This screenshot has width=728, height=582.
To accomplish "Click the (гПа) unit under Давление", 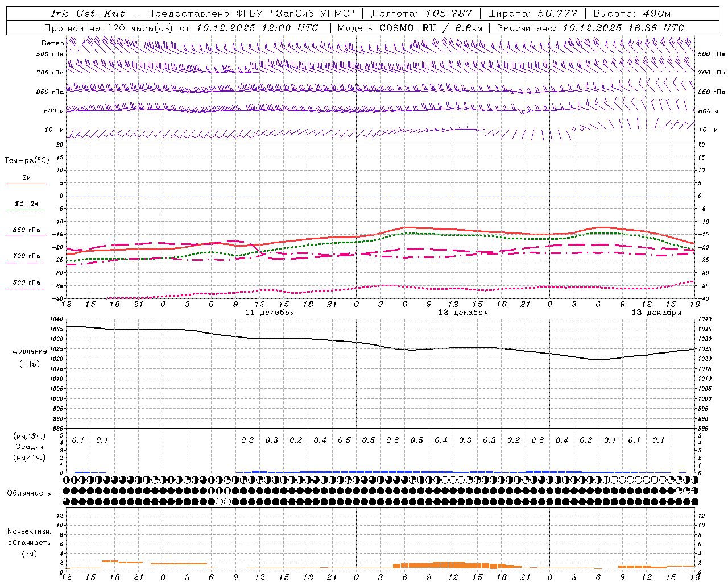I will click(x=29, y=364).
